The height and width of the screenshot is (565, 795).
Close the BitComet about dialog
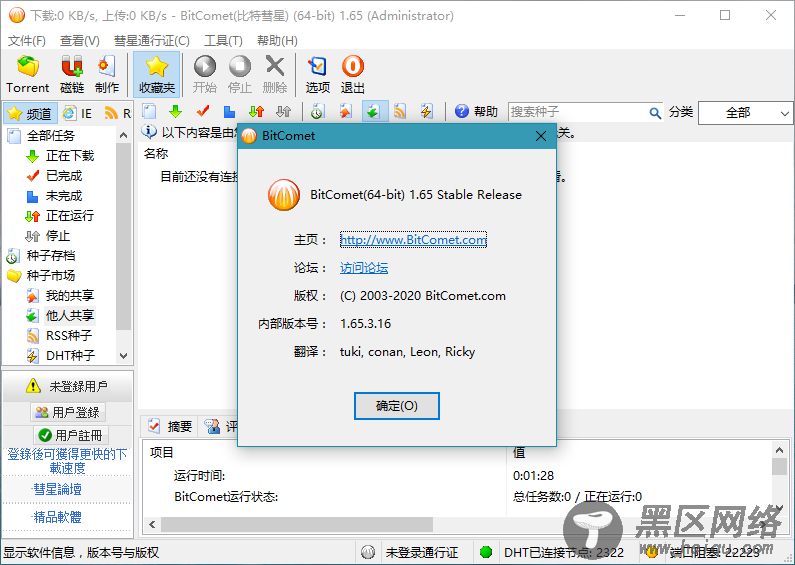click(x=541, y=136)
